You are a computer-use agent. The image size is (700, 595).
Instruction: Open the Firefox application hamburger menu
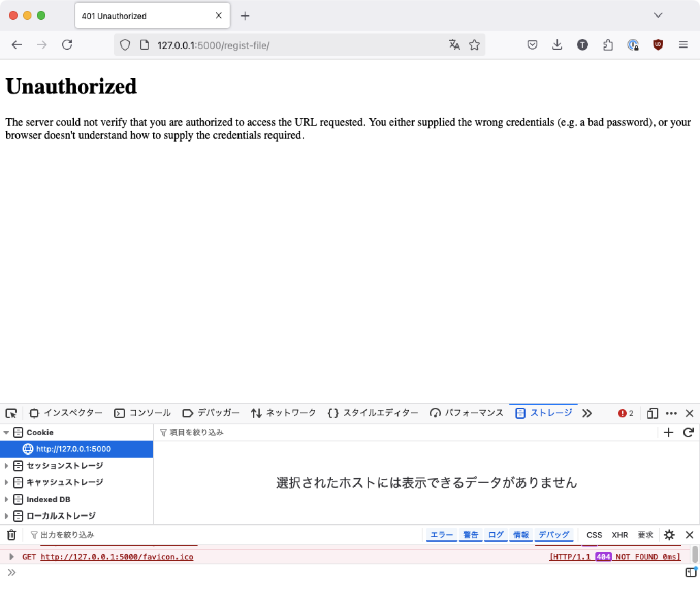683,44
